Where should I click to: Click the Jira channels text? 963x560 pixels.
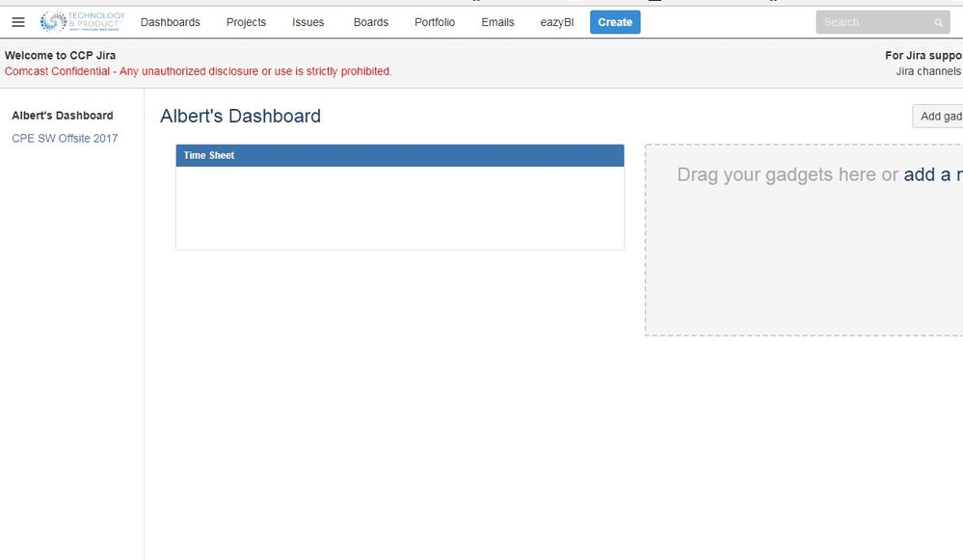(x=929, y=71)
